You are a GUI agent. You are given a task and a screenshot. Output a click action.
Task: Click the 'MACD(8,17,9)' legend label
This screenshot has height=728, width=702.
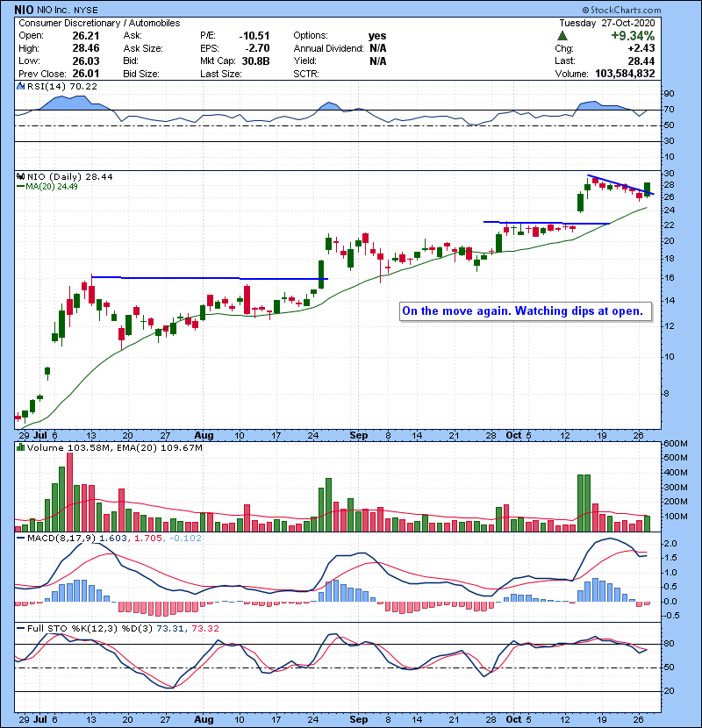(x=61, y=539)
